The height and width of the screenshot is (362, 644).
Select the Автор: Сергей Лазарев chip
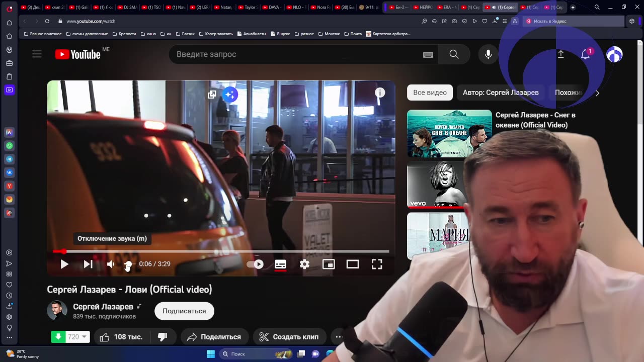click(501, 93)
